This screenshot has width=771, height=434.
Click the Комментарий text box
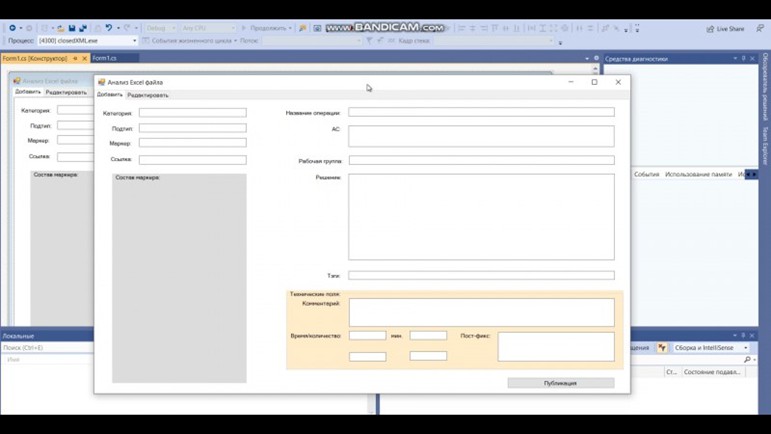(482, 312)
